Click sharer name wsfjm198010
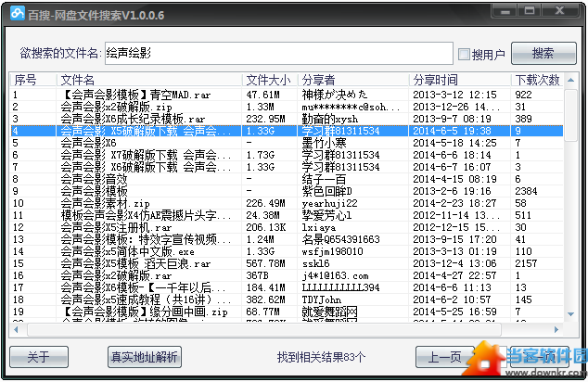Screen dimensions: 588x382 click(332, 251)
